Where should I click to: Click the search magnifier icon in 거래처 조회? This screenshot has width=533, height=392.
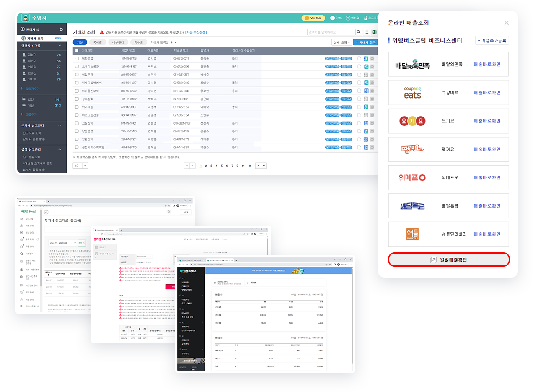tap(358, 32)
